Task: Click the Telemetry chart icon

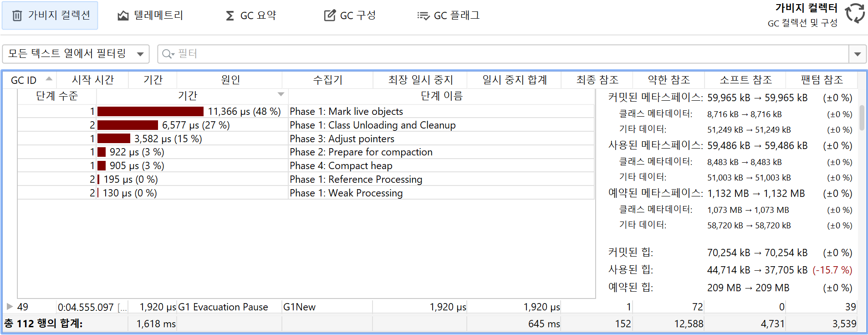Action: 123,16
